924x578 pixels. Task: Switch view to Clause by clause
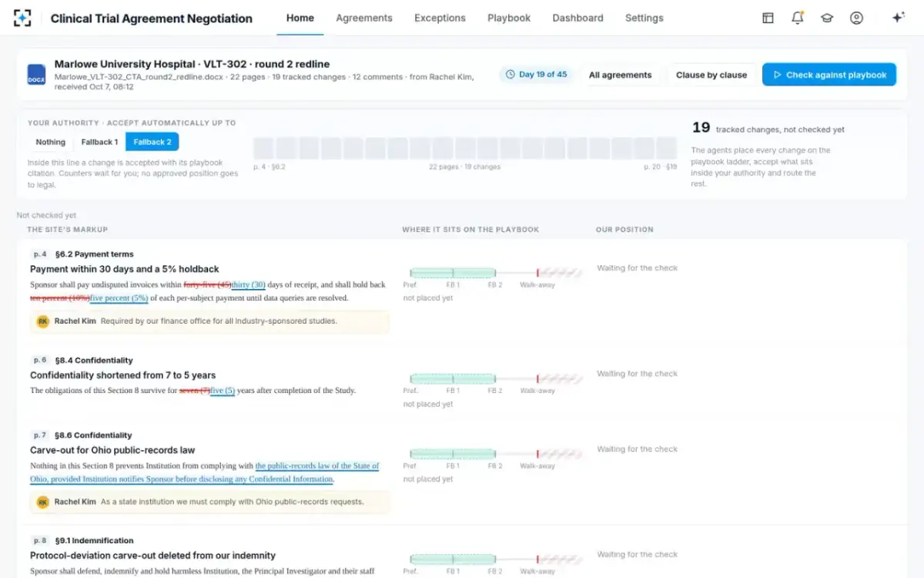[711, 75]
